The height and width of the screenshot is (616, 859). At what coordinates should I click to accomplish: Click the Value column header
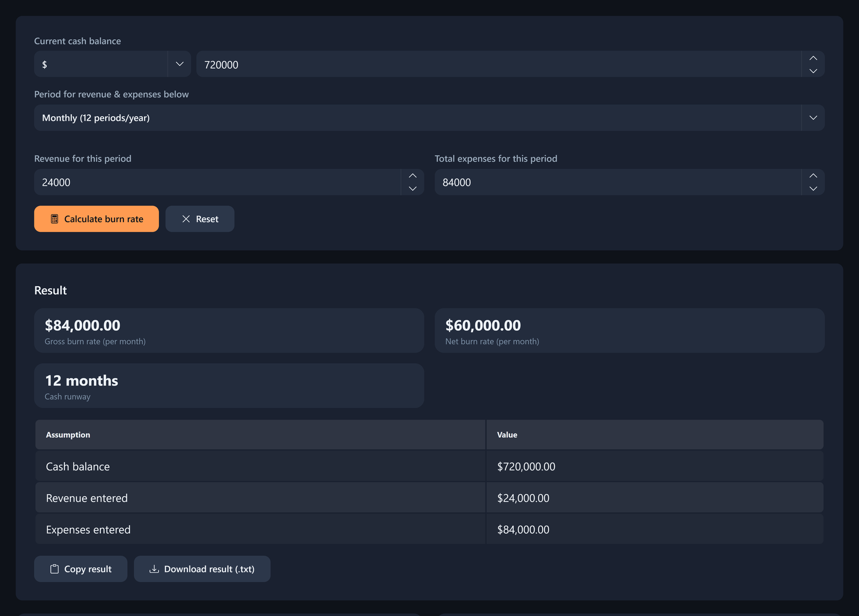(655, 434)
